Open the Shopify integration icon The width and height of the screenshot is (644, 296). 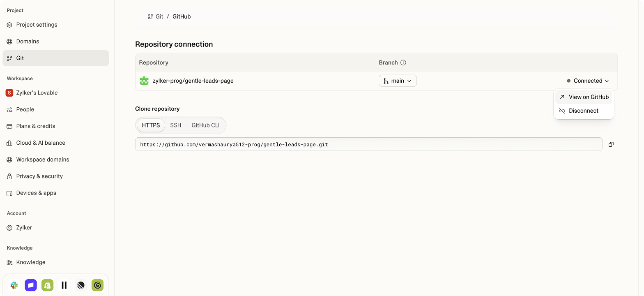pyautogui.click(x=48, y=285)
